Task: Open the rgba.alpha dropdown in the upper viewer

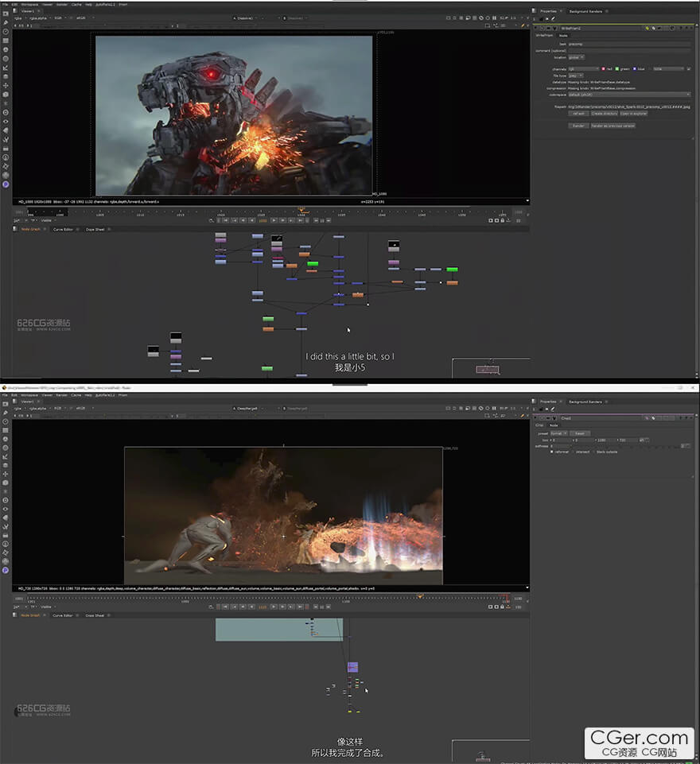Action: (x=40, y=18)
